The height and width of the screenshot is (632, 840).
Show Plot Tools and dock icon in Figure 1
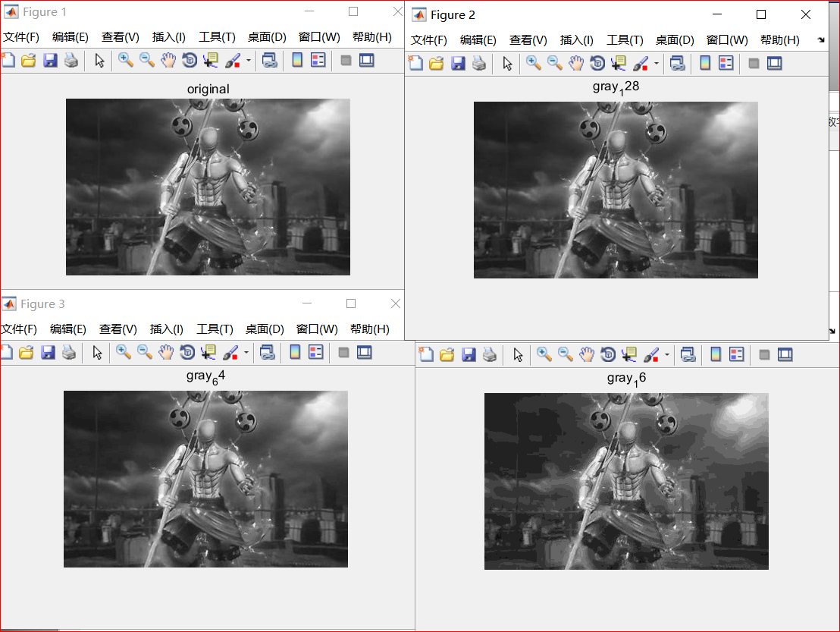(x=367, y=61)
